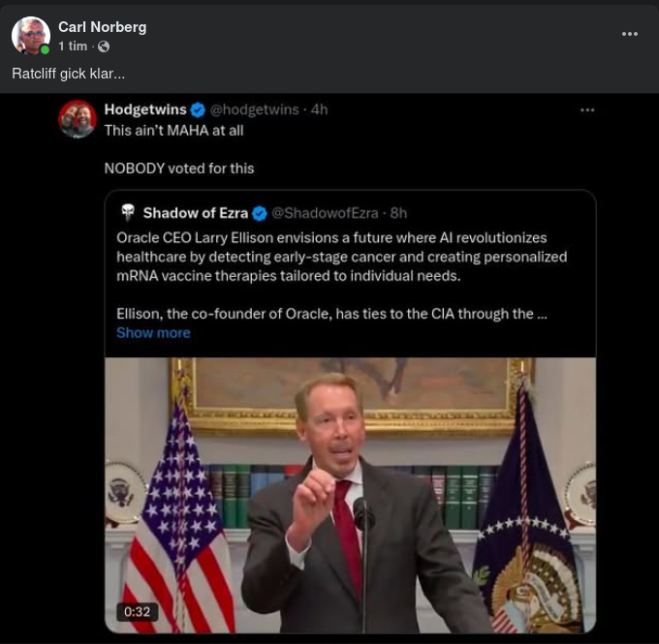
Task: Click the Hodgetwins profile avatar
Action: pos(78,119)
